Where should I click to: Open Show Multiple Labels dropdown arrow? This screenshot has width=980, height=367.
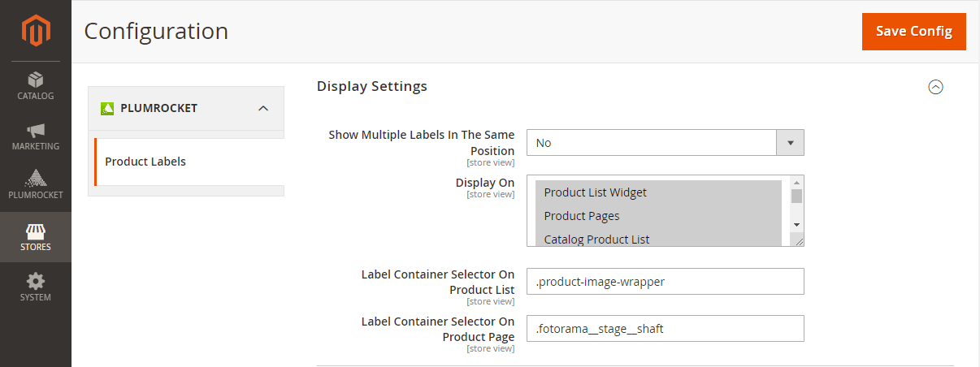(790, 142)
